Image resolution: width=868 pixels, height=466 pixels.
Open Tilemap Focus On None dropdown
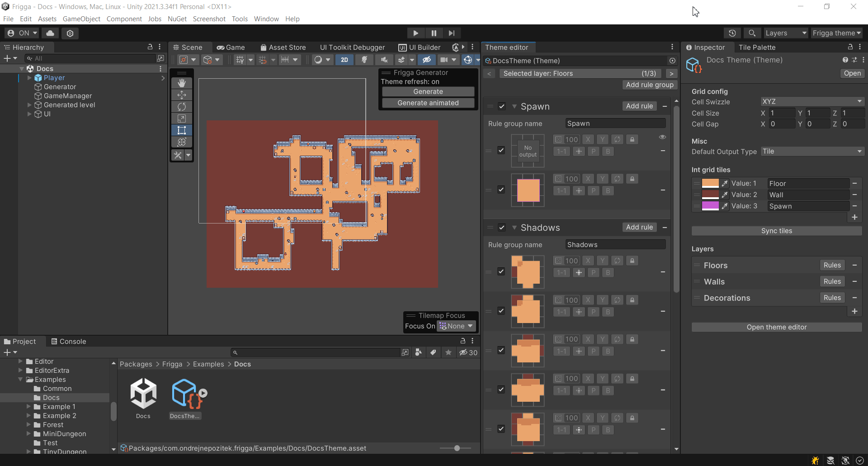click(x=456, y=326)
